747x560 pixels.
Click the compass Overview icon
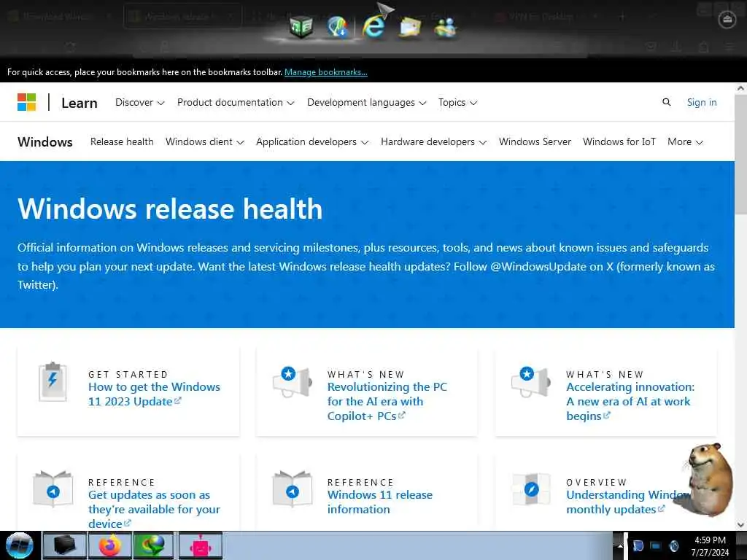click(531, 489)
